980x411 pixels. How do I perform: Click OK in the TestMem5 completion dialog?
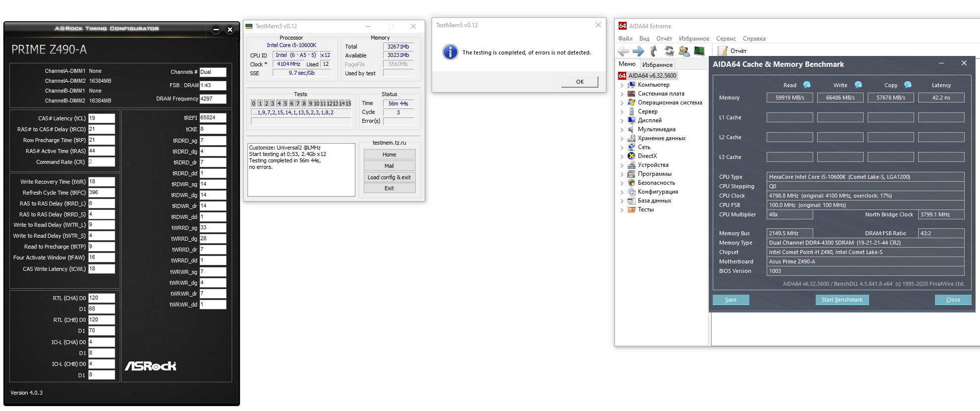(580, 82)
